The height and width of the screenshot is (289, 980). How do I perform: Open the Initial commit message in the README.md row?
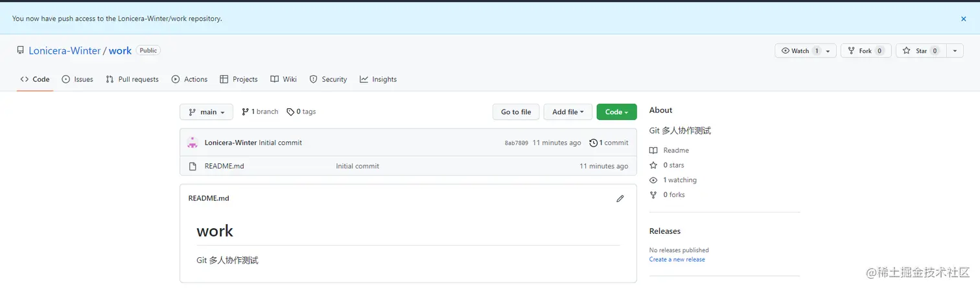click(x=357, y=166)
